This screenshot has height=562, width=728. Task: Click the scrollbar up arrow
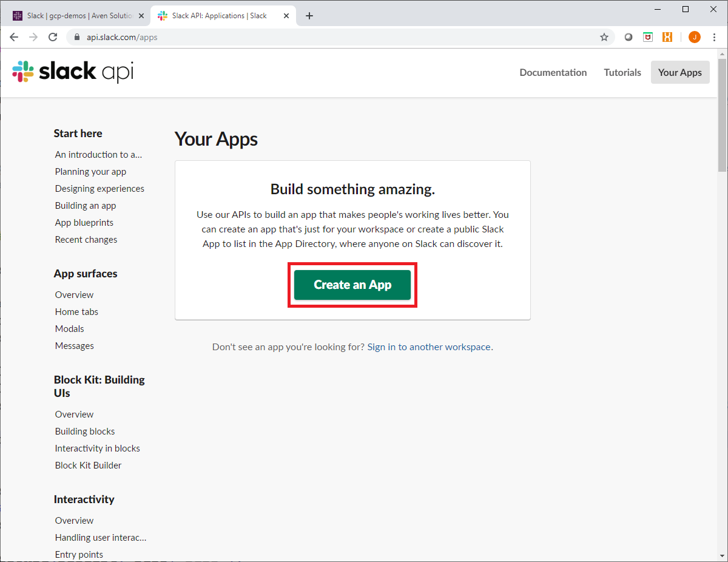(x=722, y=54)
